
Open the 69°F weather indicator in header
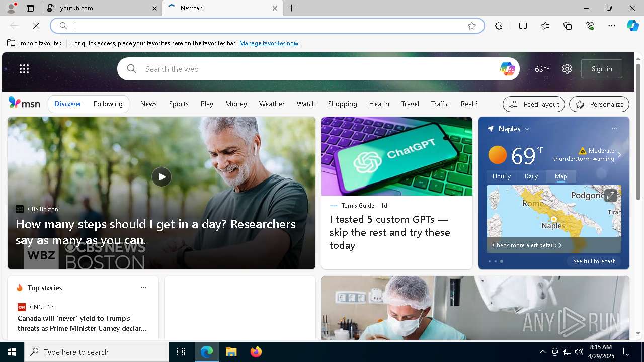click(x=542, y=69)
